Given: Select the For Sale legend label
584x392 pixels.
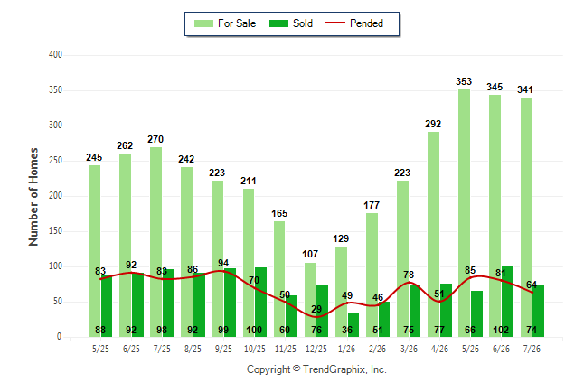Looking at the screenshot, I should pyautogui.click(x=237, y=23).
